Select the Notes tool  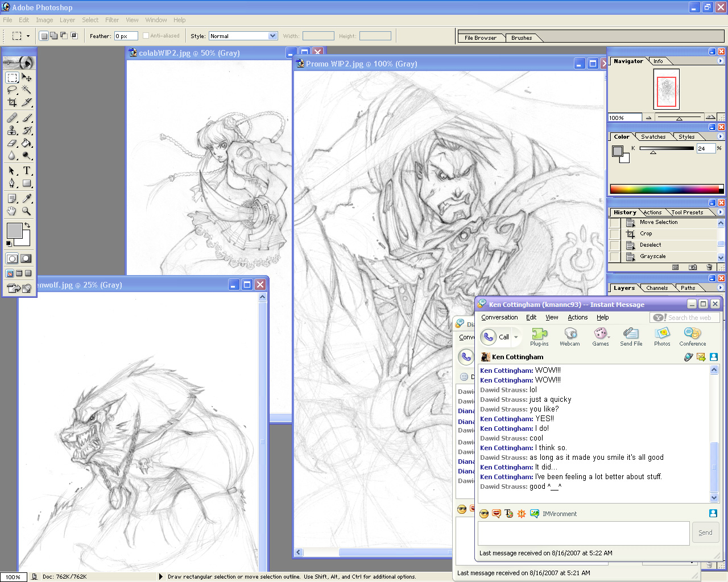pos(12,198)
